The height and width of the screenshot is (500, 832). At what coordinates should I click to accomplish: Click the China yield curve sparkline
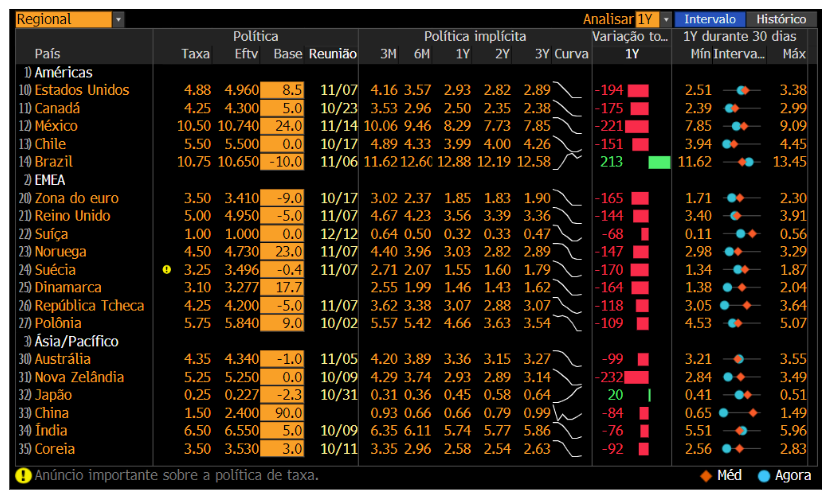(x=567, y=413)
